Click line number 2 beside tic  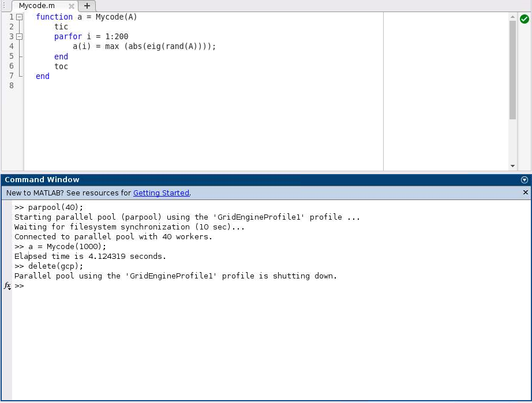(12, 27)
